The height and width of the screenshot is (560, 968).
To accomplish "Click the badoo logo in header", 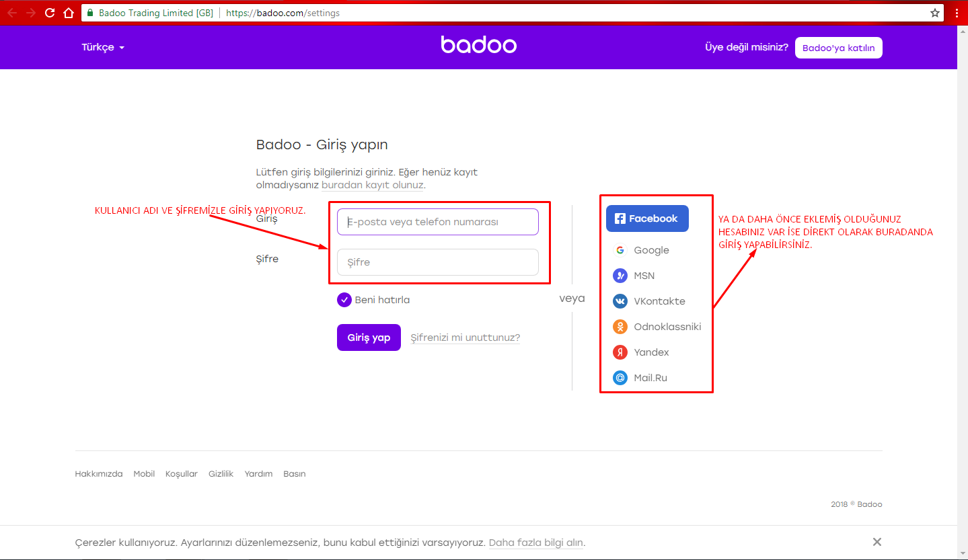I will click(x=479, y=44).
